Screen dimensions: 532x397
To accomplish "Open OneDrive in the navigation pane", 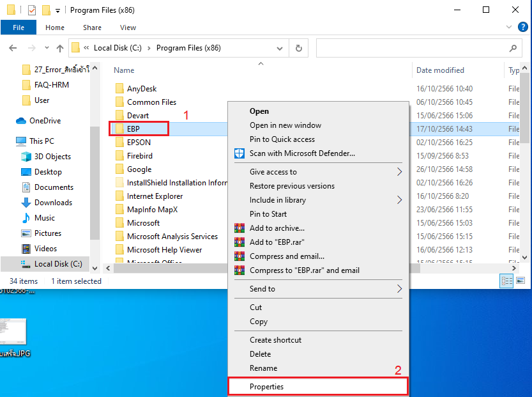I will point(45,121).
